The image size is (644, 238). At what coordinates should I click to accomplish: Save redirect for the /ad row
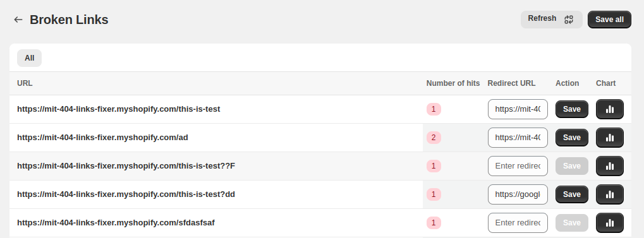point(572,138)
